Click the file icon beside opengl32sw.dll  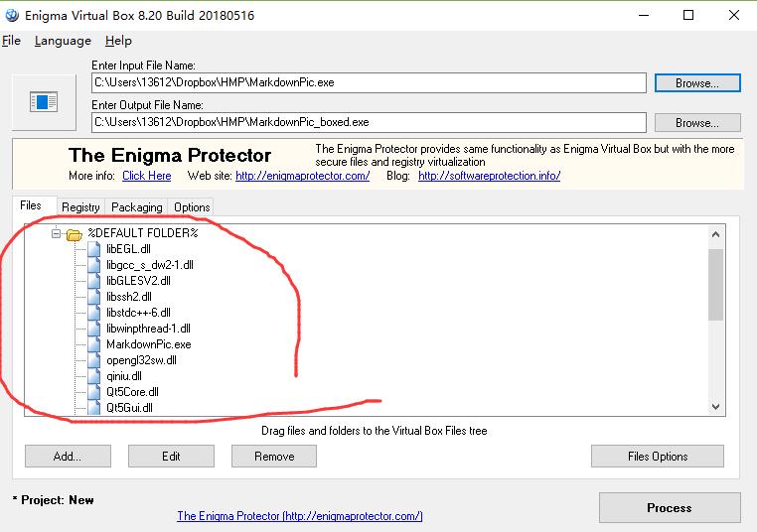click(94, 360)
